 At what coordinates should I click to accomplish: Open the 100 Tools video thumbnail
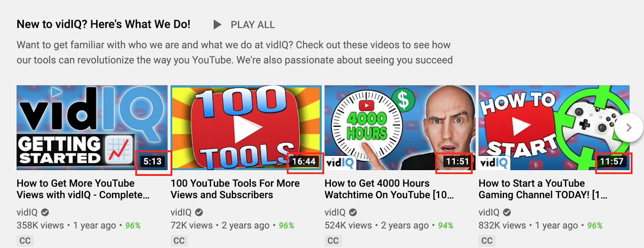click(x=246, y=127)
